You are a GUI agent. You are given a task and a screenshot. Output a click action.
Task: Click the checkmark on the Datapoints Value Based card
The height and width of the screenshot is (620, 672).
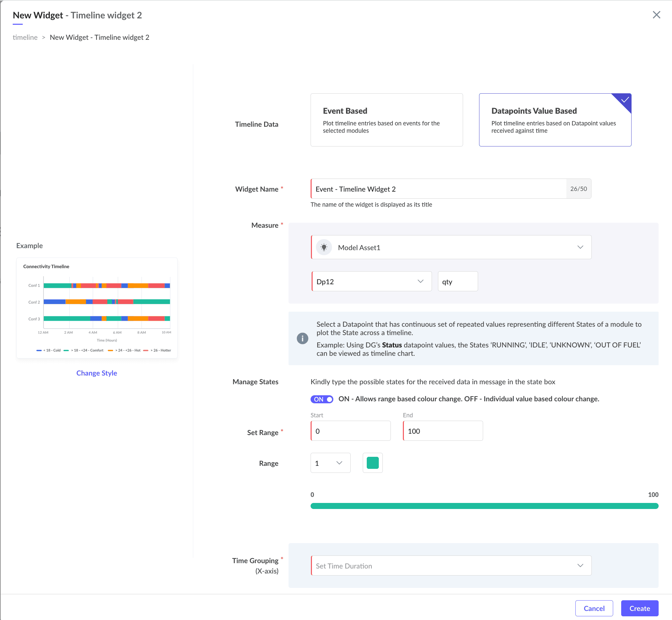point(625,100)
